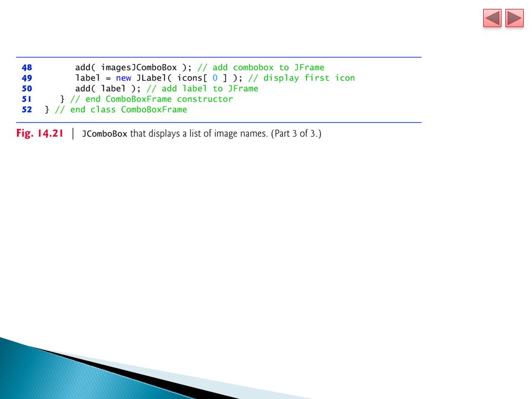The height and width of the screenshot is (399, 532).
Task: Click code 'add( imagesJComboBox );'
Action: (134, 68)
